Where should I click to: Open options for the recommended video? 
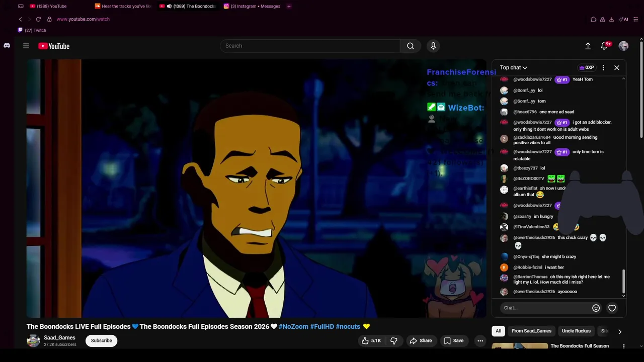pyautogui.click(x=624, y=346)
